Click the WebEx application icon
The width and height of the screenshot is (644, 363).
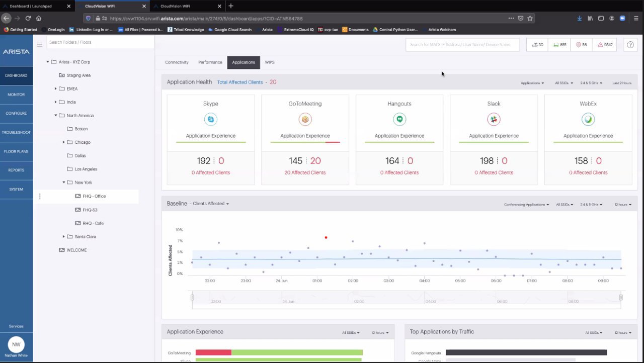(588, 119)
